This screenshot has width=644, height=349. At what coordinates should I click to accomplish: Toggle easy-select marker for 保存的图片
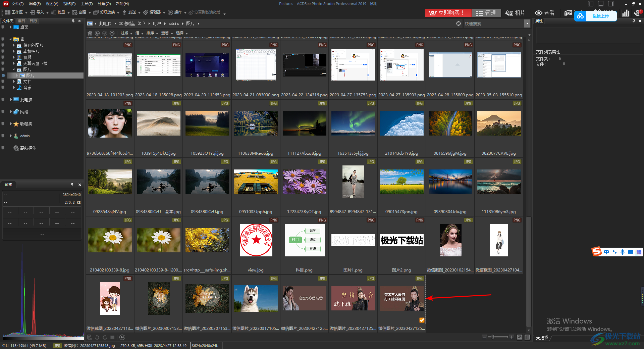click(3, 45)
